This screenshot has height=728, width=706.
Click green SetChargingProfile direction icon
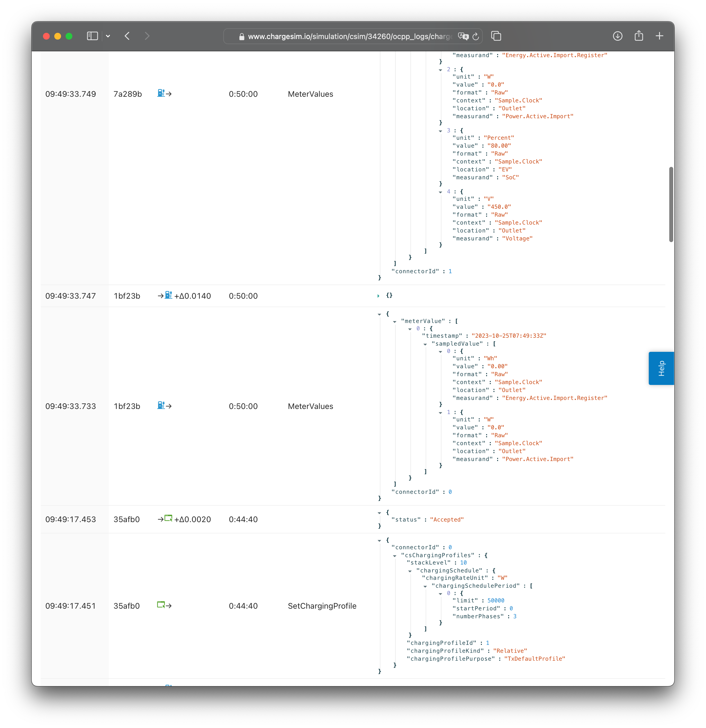[161, 605]
